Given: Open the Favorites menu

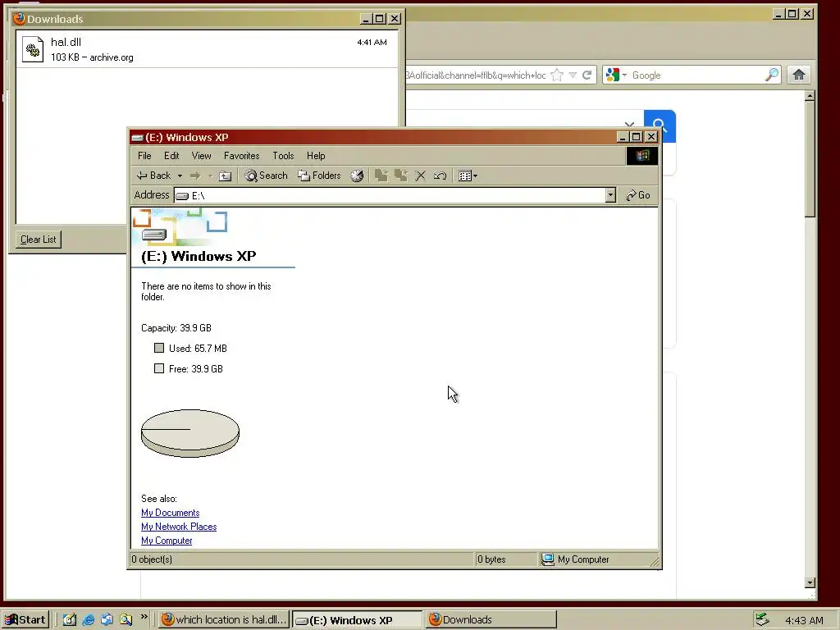Looking at the screenshot, I should pos(242,156).
